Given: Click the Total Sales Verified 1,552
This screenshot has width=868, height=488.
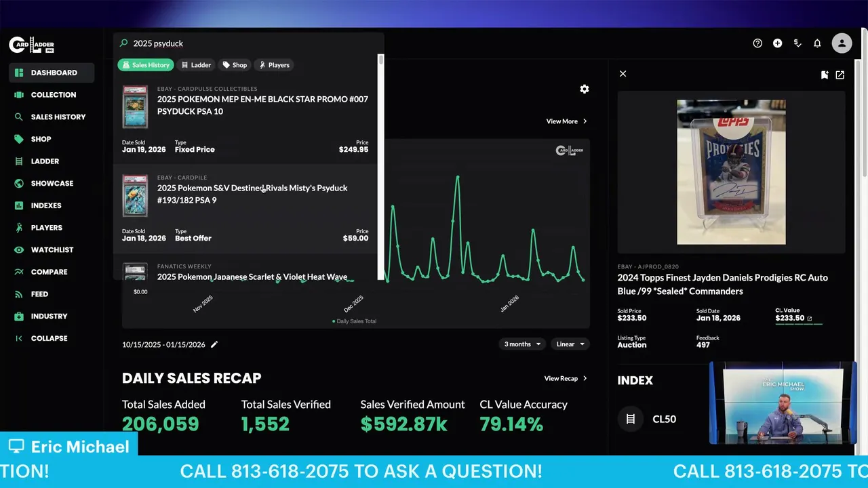Looking at the screenshot, I should (x=265, y=424).
